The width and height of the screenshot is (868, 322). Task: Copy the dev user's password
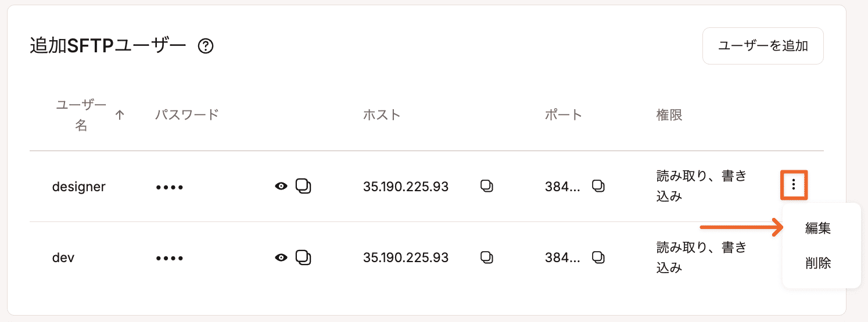tap(303, 257)
